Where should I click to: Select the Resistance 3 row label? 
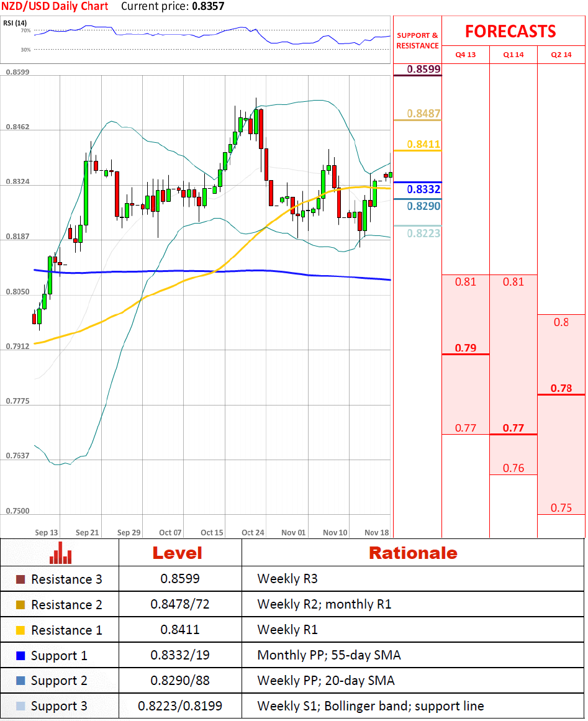66,579
